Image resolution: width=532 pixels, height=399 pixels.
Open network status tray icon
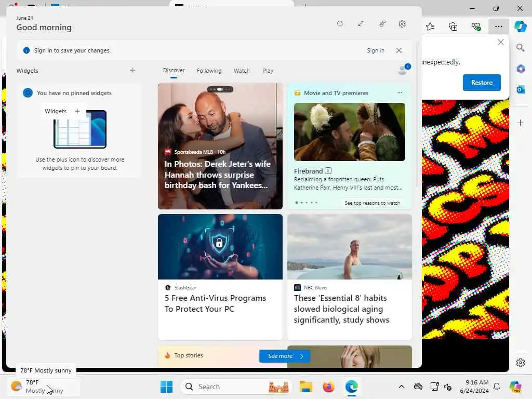pyautogui.click(x=434, y=387)
